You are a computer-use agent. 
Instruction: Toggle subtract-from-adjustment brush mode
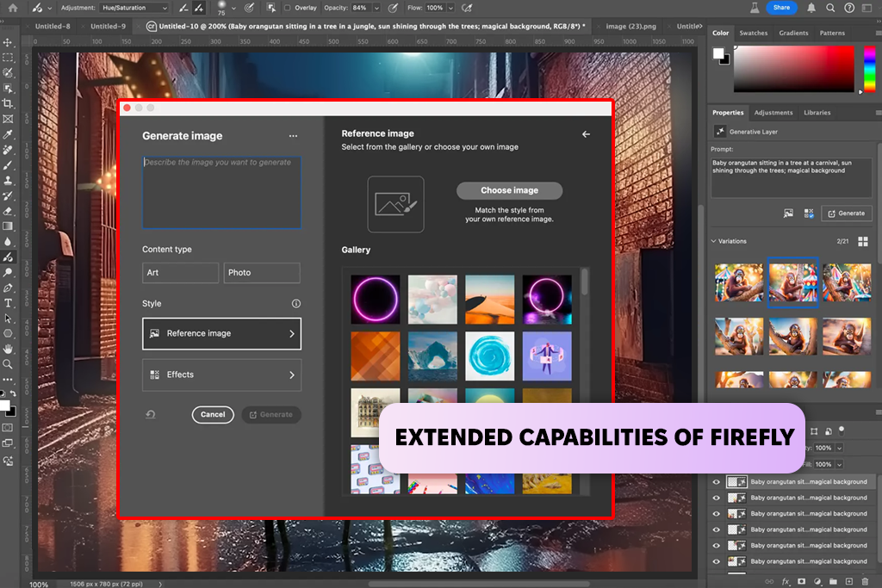(x=183, y=8)
